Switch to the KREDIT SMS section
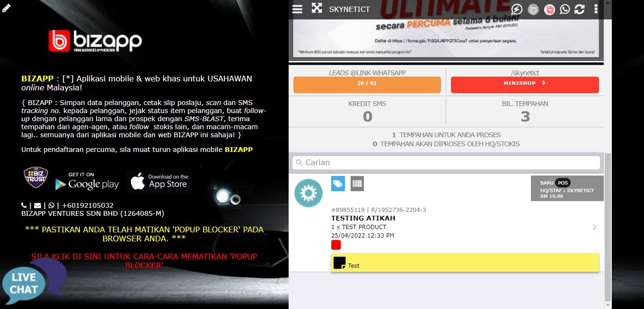644x309 pixels. tap(367, 111)
